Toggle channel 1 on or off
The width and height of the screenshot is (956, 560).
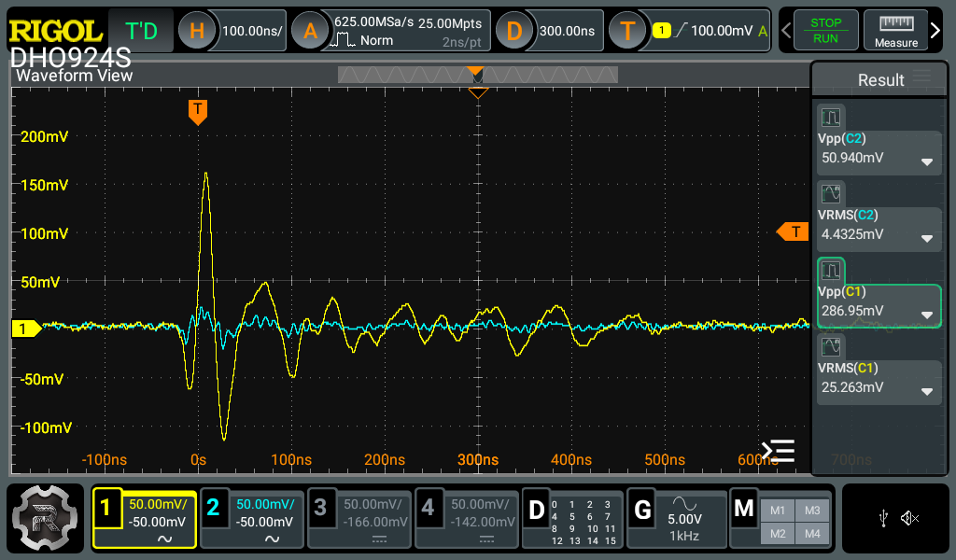(105, 508)
